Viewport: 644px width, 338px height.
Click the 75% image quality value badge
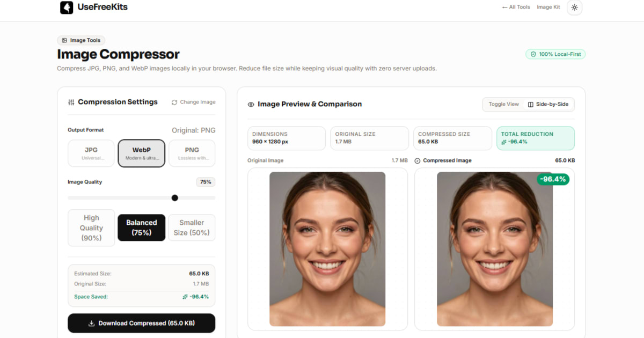click(206, 182)
